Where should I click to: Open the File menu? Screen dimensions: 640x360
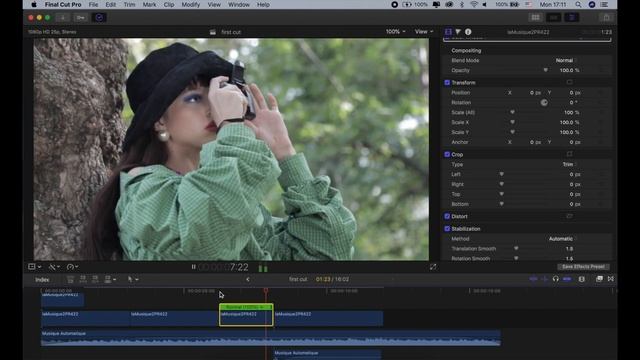click(93, 4)
